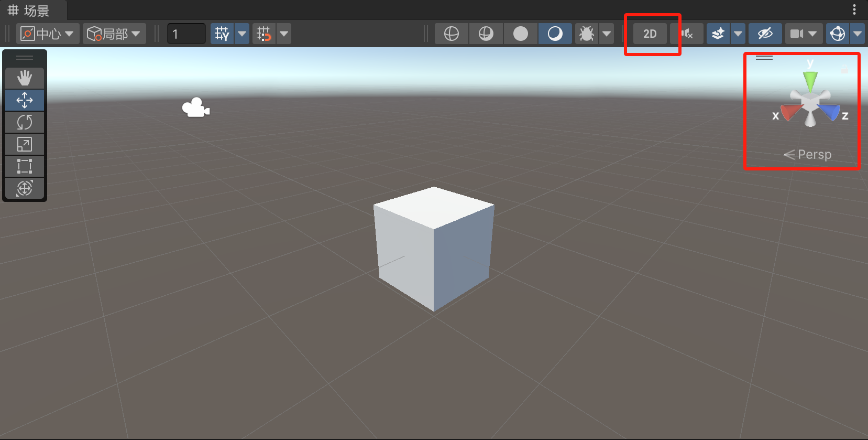Select the Scale tool
This screenshot has height=440, width=868.
click(25, 144)
